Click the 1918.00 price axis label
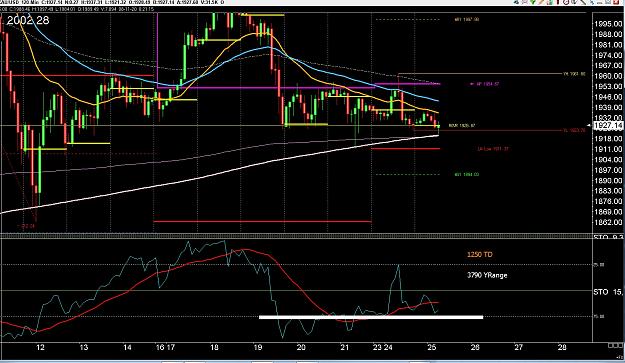 point(608,139)
